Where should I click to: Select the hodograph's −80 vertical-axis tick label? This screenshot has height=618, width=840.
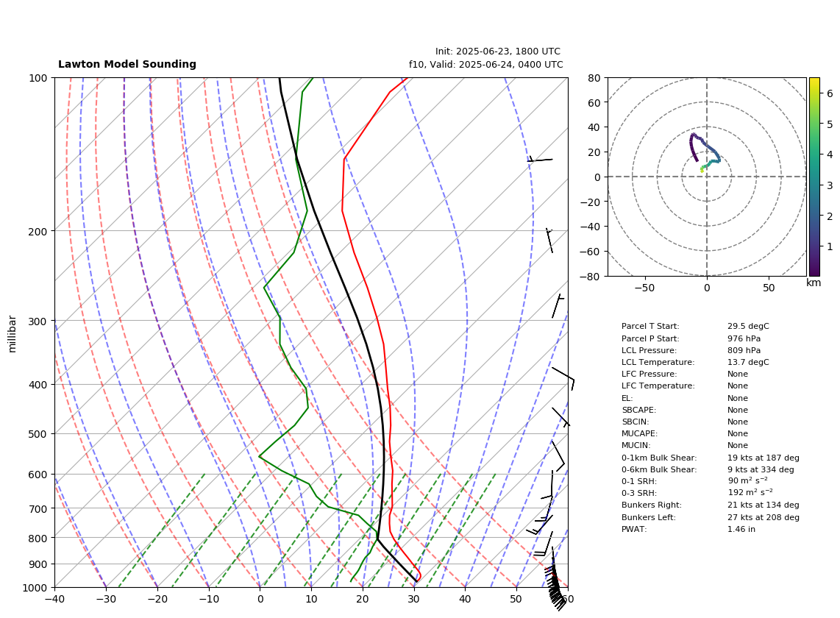[x=591, y=277]
